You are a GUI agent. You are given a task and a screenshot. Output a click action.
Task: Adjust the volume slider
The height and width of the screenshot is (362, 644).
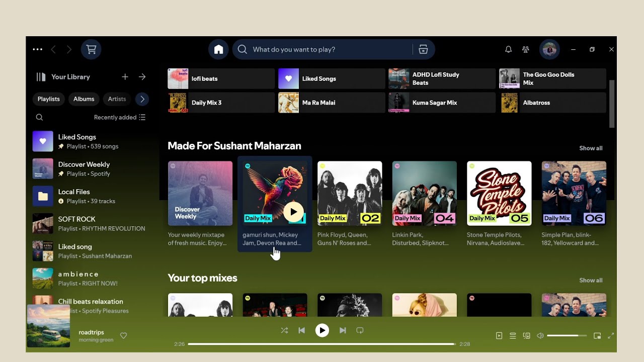[567, 335]
